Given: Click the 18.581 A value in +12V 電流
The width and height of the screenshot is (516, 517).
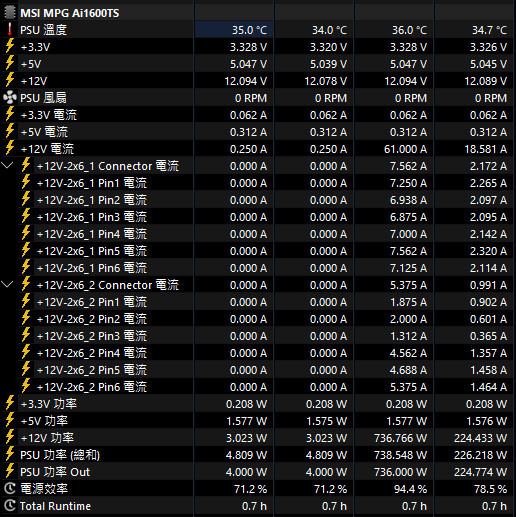Looking at the screenshot, I should [485, 149].
